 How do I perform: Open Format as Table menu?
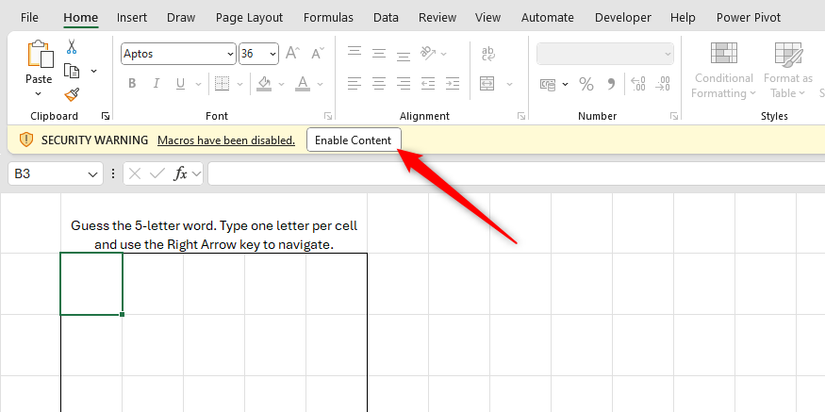click(x=788, y=71)
